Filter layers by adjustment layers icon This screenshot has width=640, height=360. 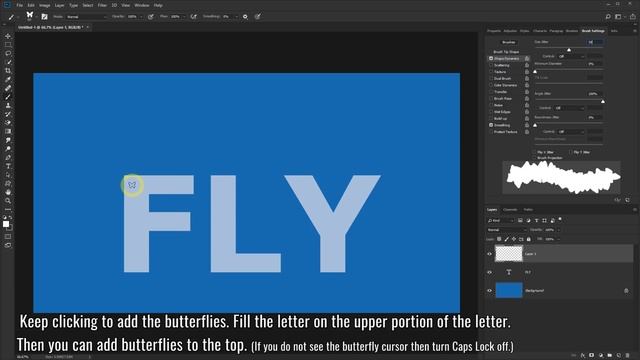(x=529, y=220)
